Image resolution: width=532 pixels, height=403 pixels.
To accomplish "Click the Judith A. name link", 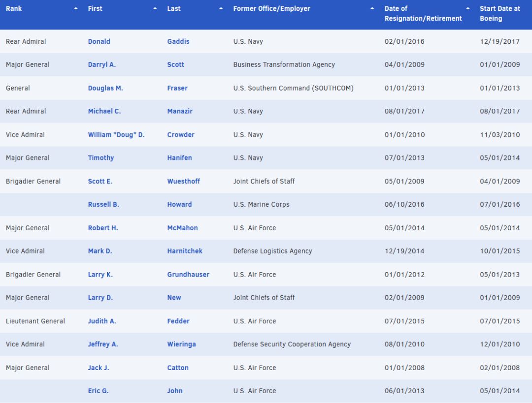I will (x=102, y=321).
